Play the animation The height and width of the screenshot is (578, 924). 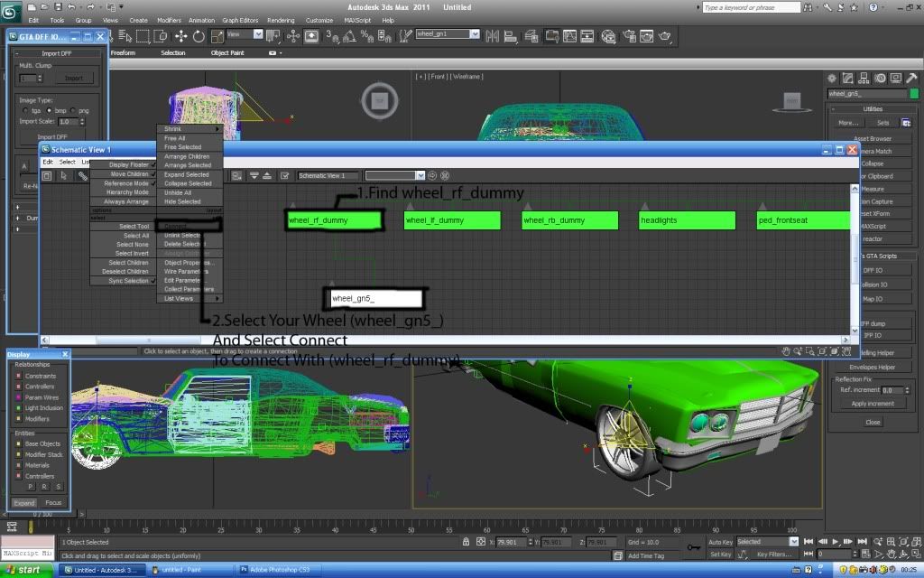[x=835, y=542]
